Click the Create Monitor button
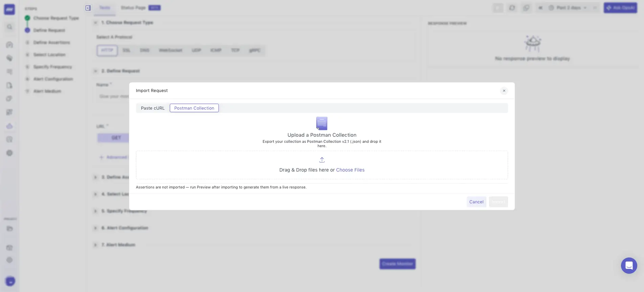Screen dimensions: 644x292 coord(397,264)
